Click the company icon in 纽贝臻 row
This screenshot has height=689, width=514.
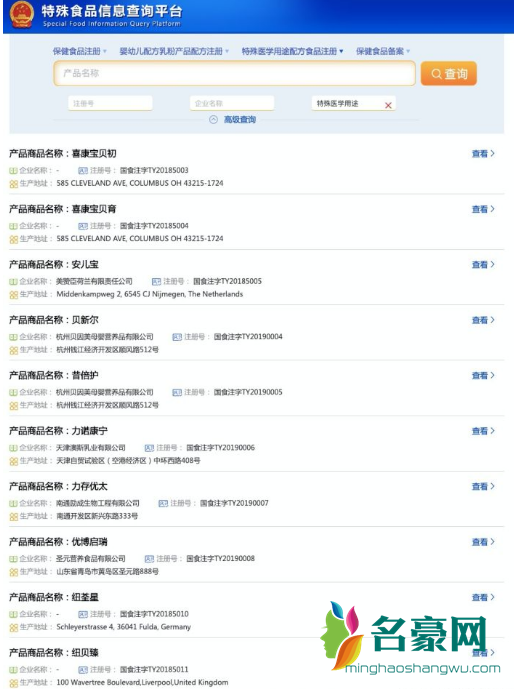pos(13,670)
